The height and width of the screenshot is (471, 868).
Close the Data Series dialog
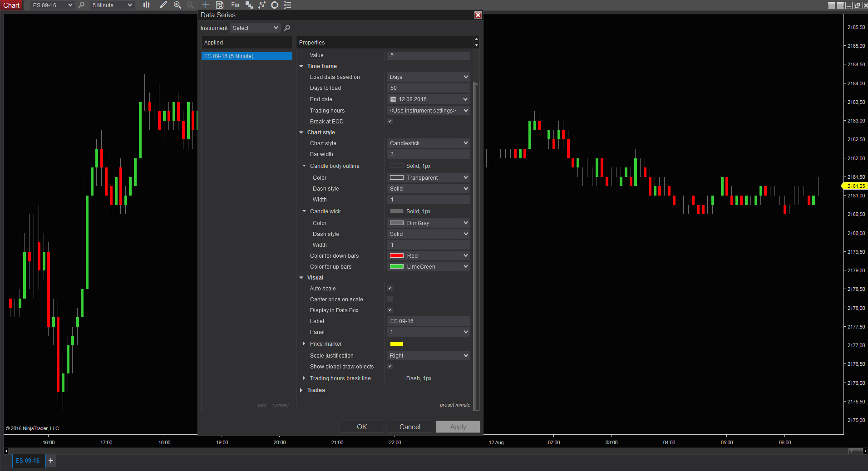(x=478, y=15)
